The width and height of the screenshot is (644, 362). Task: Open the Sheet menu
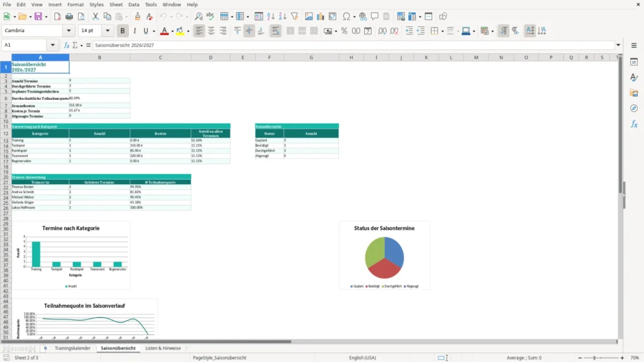[x=116, y=4]
